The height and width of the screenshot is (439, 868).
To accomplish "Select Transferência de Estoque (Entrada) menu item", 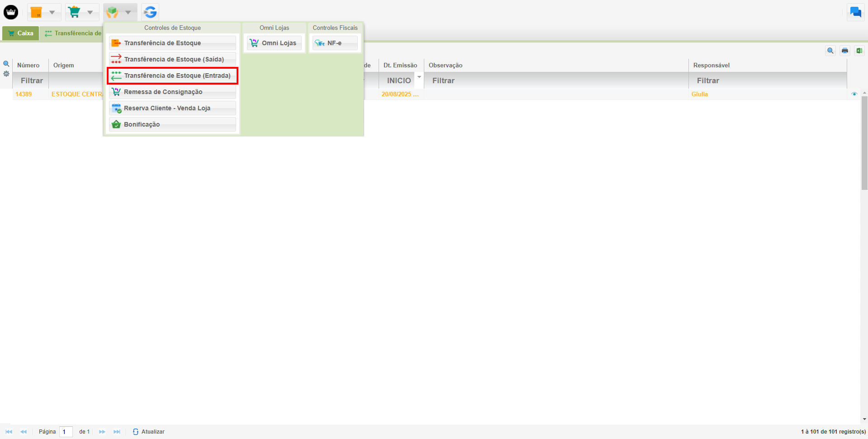I will coord(172,76).
